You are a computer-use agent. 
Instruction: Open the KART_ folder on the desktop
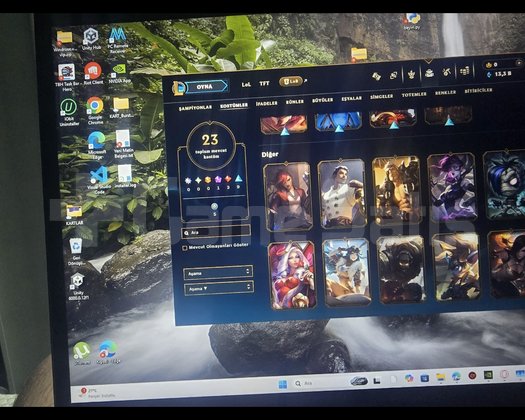pyautogui.click(x=121, y=108)
